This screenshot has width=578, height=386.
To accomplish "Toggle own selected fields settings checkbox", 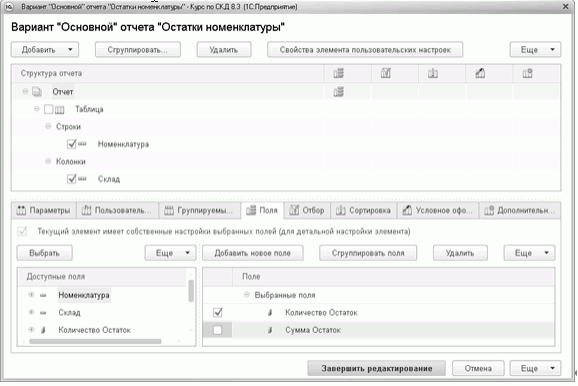I will (x=22, y=232).
